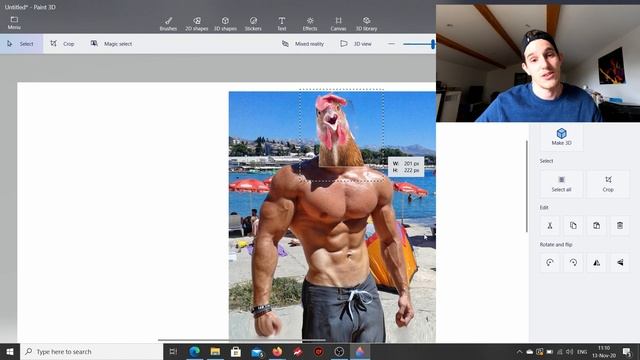Open the Stickers tab
The width and height of the screenshot is (640, 360).
coord(253,24)
